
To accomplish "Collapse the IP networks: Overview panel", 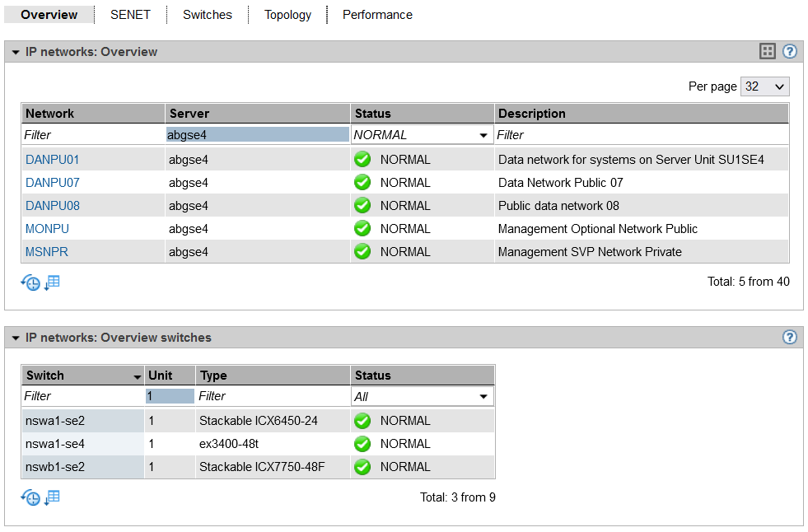I will [15, 52].
